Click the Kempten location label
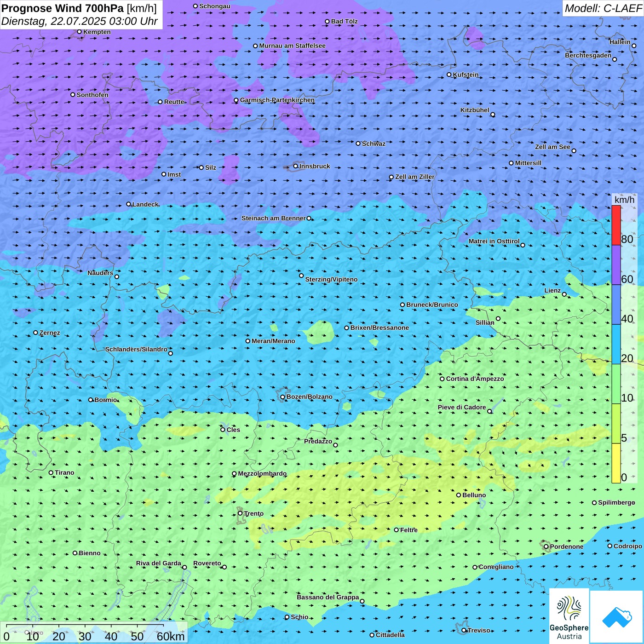Image resolution: width=644 pixels, height=644 pixels. pyautogui.click(x=97, y=32)
